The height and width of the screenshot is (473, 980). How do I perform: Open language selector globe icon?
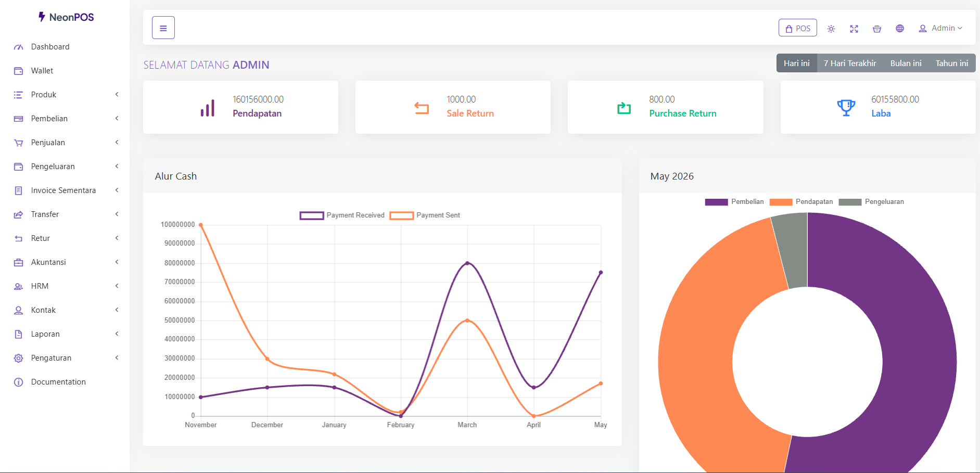900,28
